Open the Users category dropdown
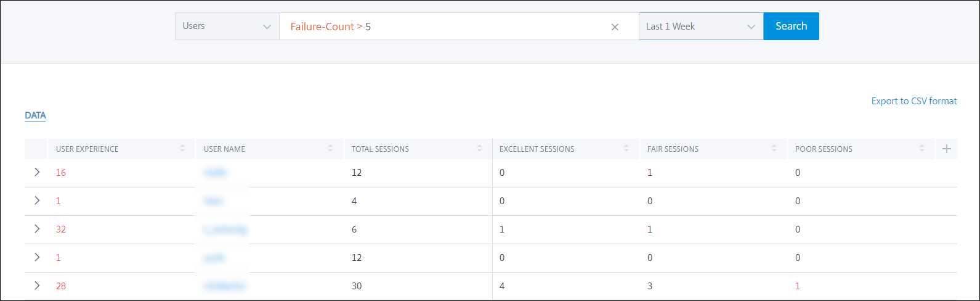Image resolution: width=980 pixels, height=301 pixels. click(x=227, y=27)
